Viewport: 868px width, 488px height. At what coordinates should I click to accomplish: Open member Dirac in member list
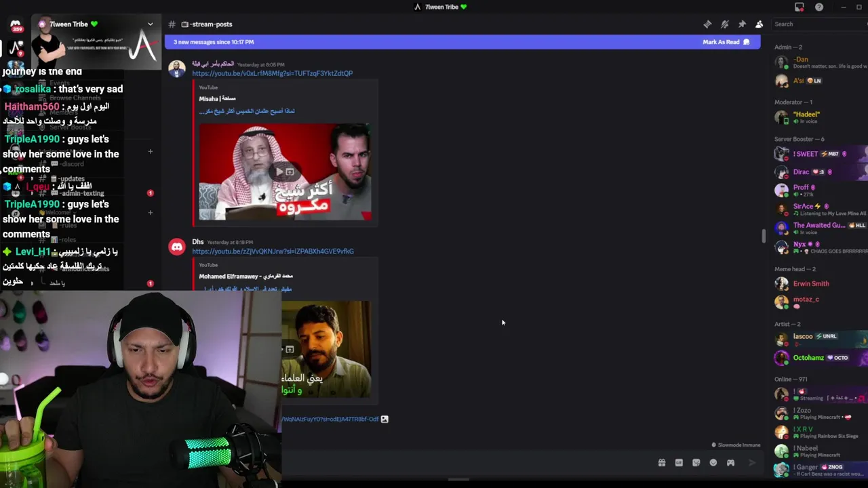click(821, 172)
